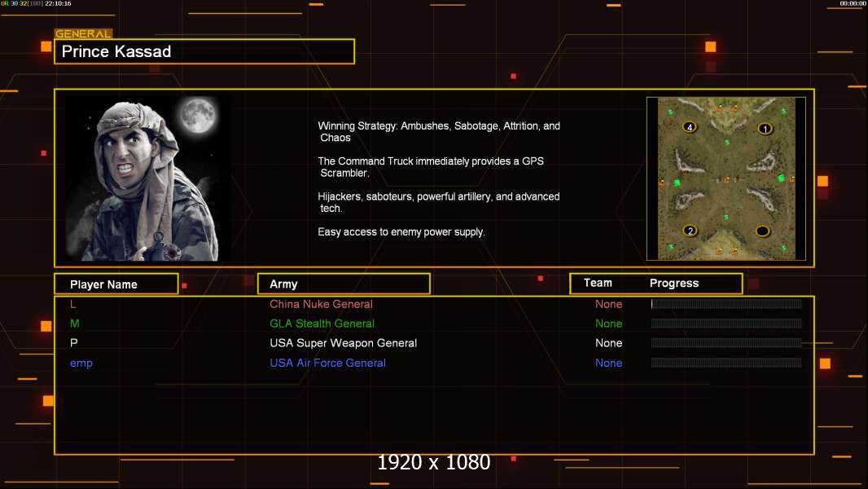The width and height of the screenshot is (868, 489).
Task: Click team None for player emp
Action: pyautogui.click(x=609, y=363)
